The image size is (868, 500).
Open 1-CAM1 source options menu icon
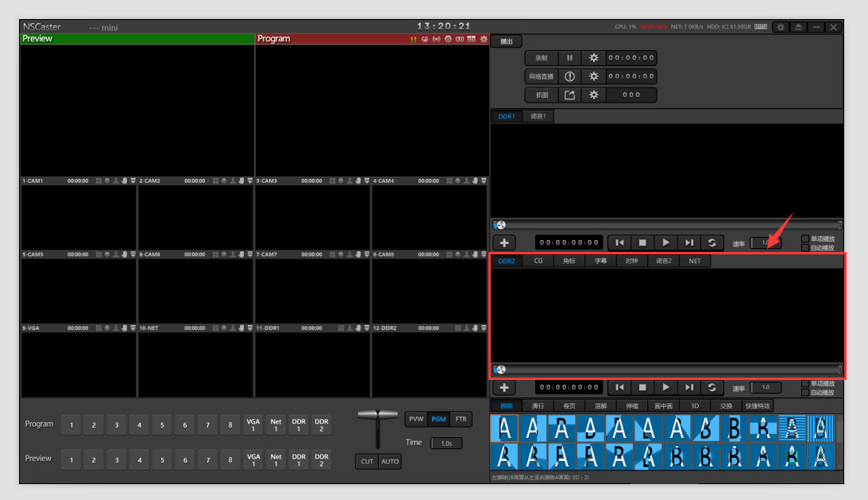(x=133, y=181)
